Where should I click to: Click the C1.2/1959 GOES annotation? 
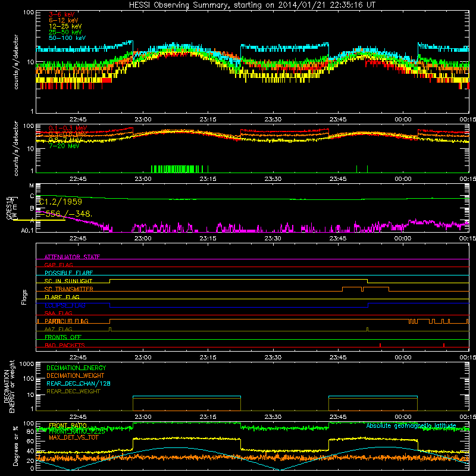pos(61,202)
